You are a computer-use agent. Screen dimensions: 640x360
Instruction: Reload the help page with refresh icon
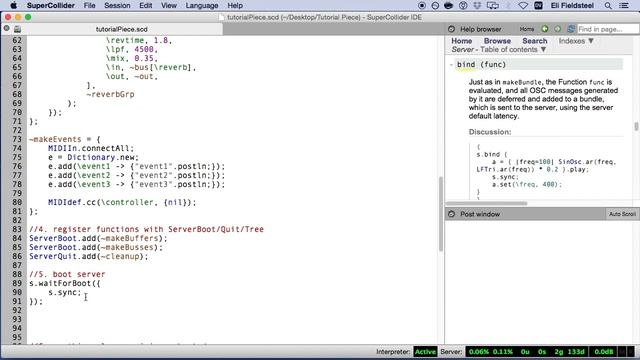[x=571, y=29]
